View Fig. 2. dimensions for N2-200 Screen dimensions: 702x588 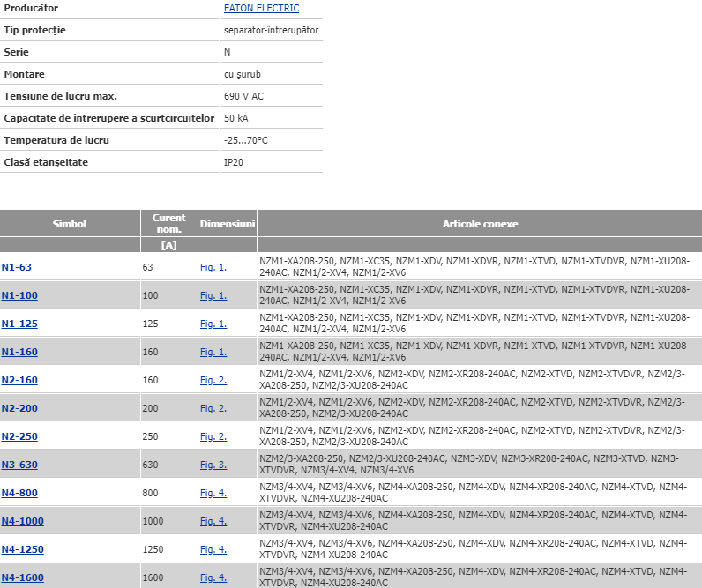click(x=213, y=408)
